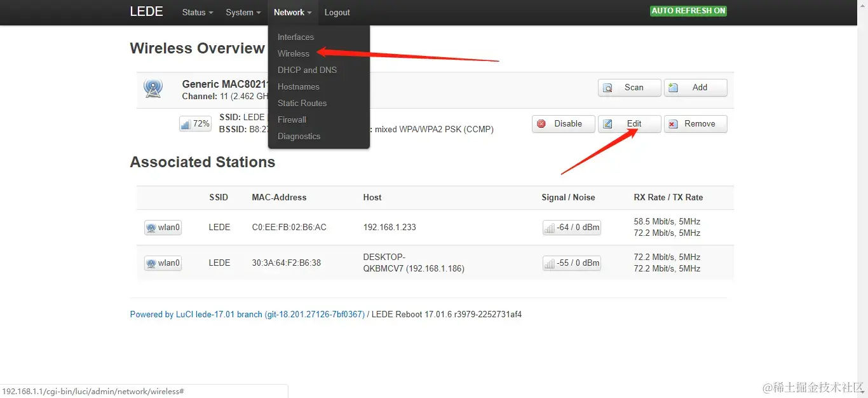Click the plus icon on Add button
This screenshot has height=398, width=868.
[x=674, y=88]
